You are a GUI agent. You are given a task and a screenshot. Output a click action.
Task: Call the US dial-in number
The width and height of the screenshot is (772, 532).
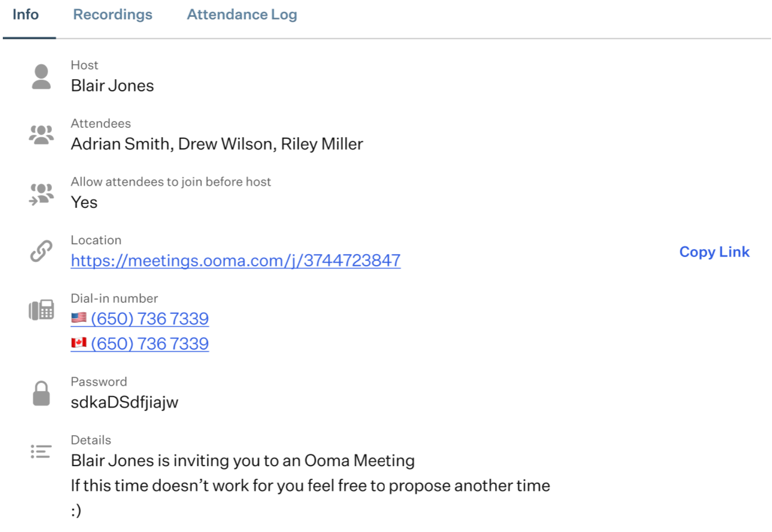tap(150, 319)
